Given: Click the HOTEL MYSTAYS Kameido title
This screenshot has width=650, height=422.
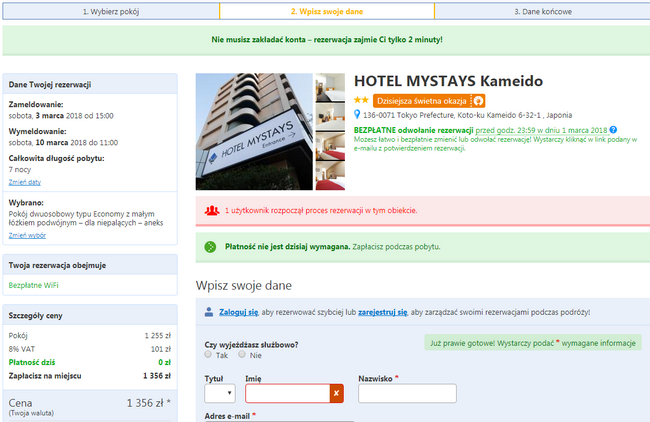Looking at the screenshot, I should point(448,81).
